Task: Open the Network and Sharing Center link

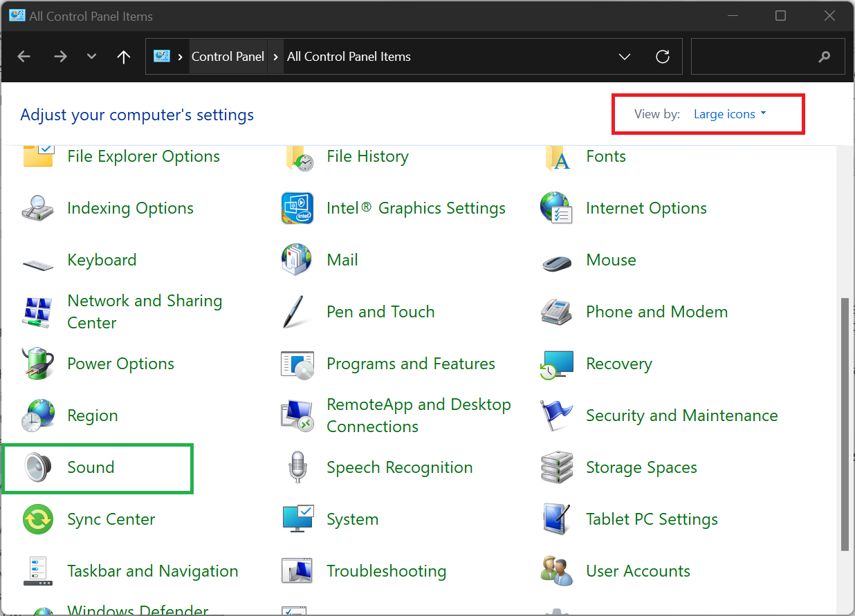Action: coord(145,312)
